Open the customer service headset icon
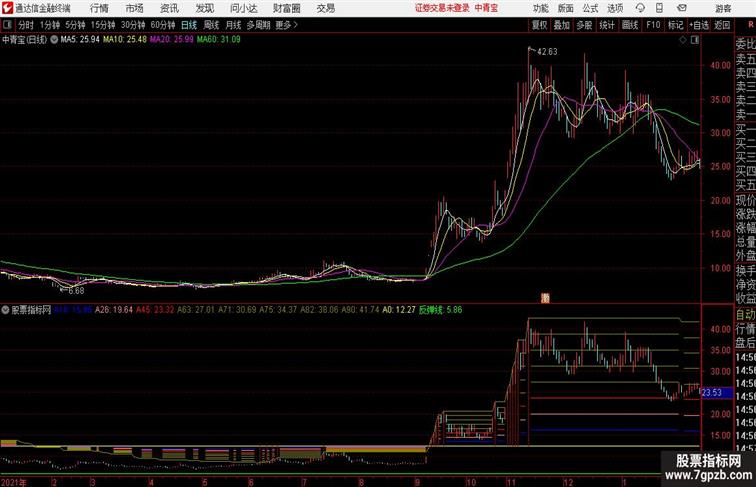This screenshot has height=487, width=756. coord(640,8)
